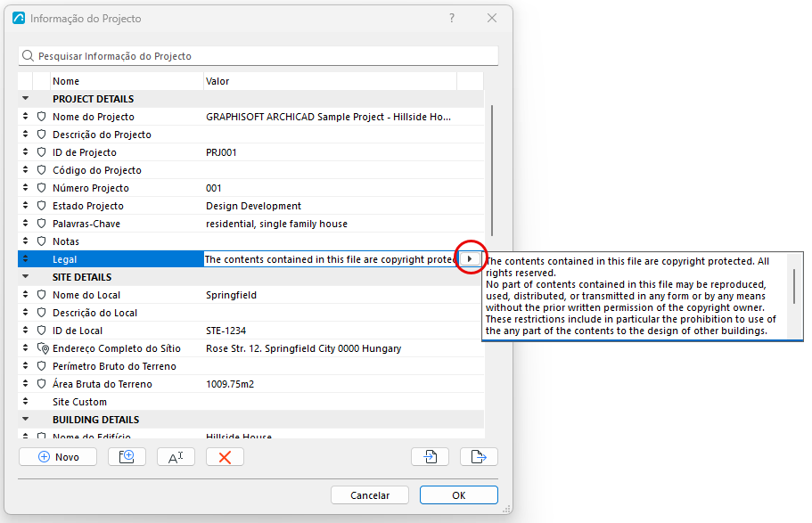812x523 pixels.
Task: Click the Pesquisar Informação do Projecto field
Action: [x=258, y=56]
